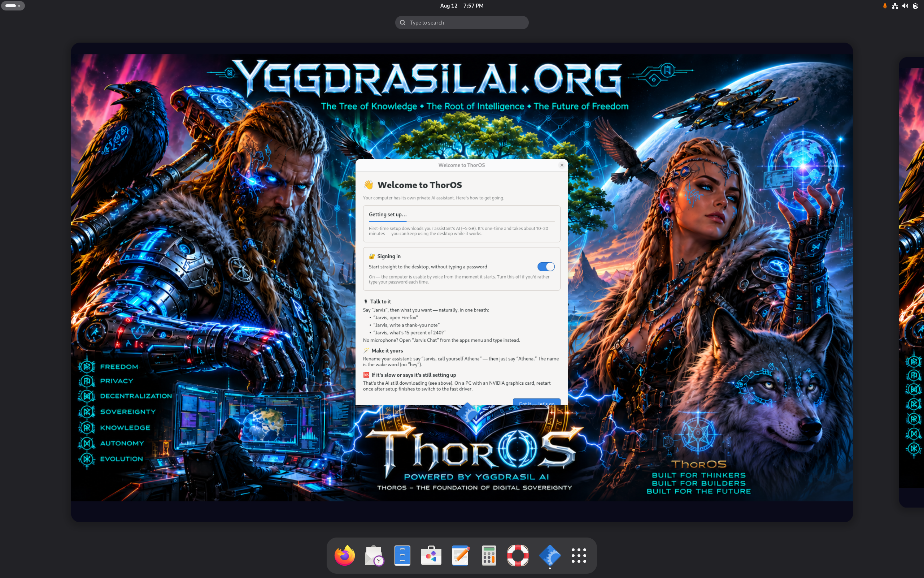Close the Welcome to ThorOS dialog
Image resolution: width=924 pixels, height=578 pixels.
coord(562,165)
